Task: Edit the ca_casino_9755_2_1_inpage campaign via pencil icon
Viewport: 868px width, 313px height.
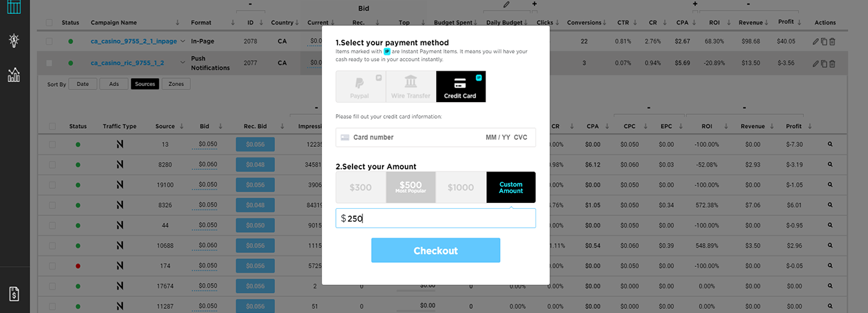Action: point(815,41)
